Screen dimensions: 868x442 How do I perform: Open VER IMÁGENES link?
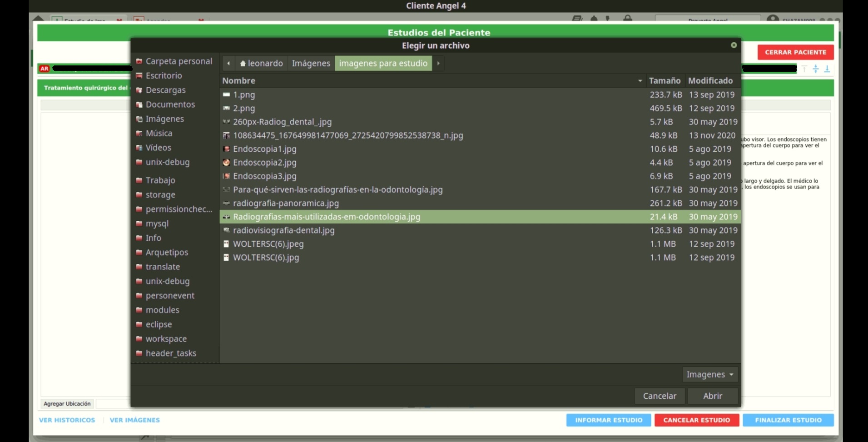pos(135,420)
